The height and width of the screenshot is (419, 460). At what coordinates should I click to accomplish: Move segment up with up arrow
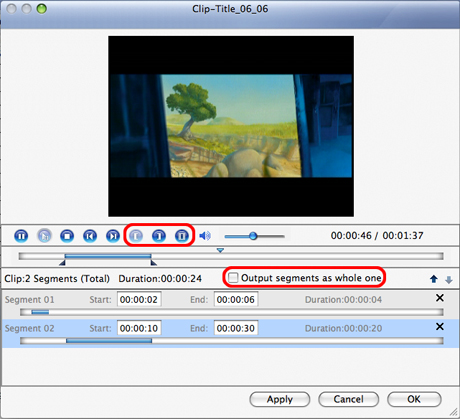[434, 279]
